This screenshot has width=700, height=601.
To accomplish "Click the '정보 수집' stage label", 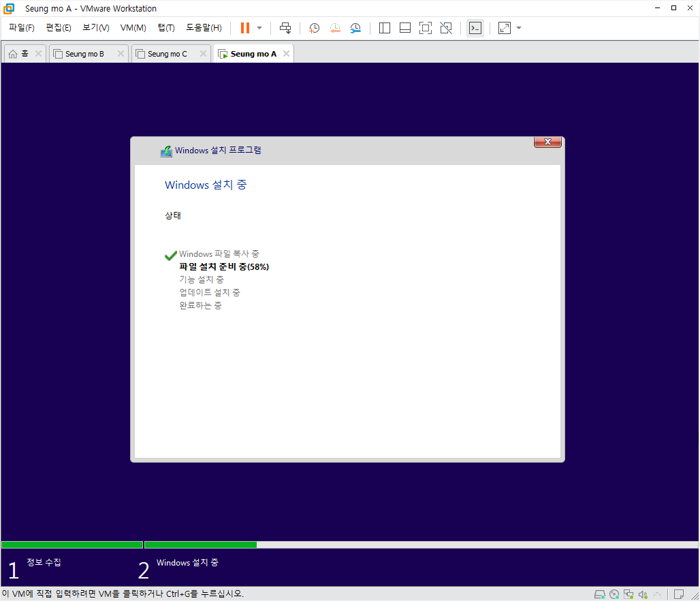I will click(44, 562).
